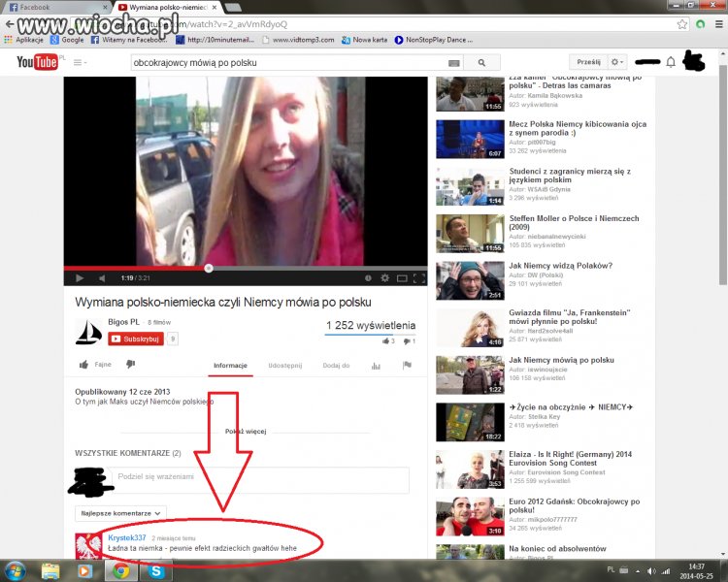Image resolution: width=728 pixels, height=582 pixels.
Task: Close the 'Wymiana polsko-niemiec' YouTube tab
Action: click(215, 8)
